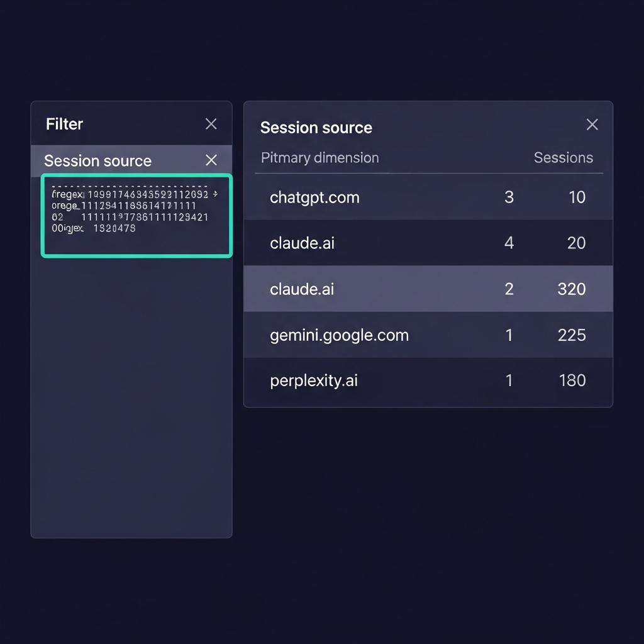
Task: Select the gemini.google.com row
Action: click(428, 335)
